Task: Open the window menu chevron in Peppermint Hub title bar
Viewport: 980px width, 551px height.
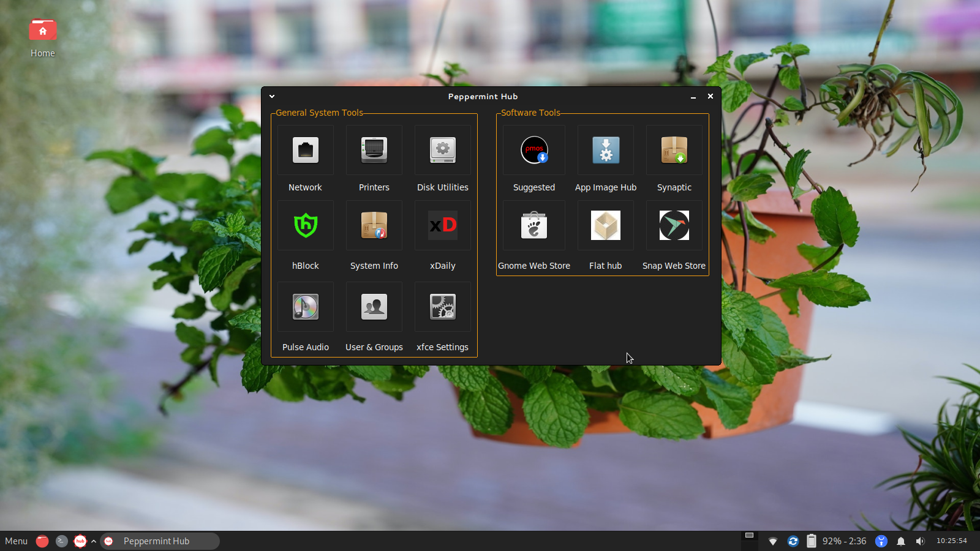Action: [272, 96]
